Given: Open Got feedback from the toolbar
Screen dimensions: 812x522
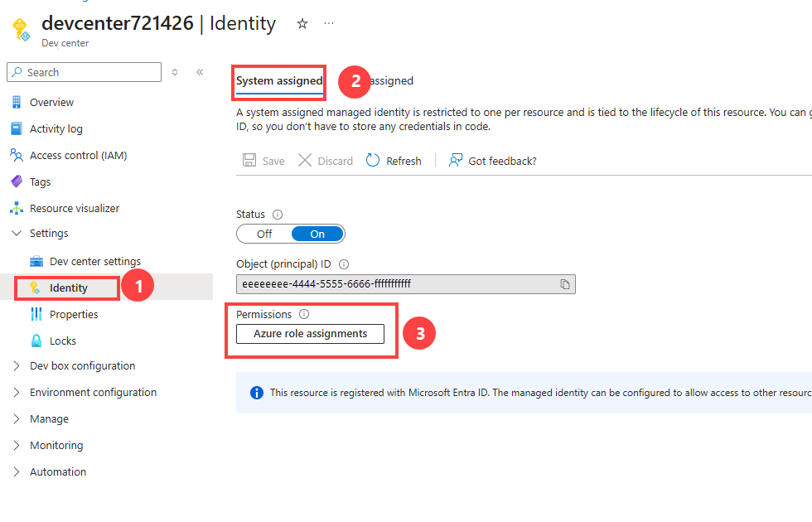Looking at the screenshot, I should pyautogui.click(x=492, y=161).
